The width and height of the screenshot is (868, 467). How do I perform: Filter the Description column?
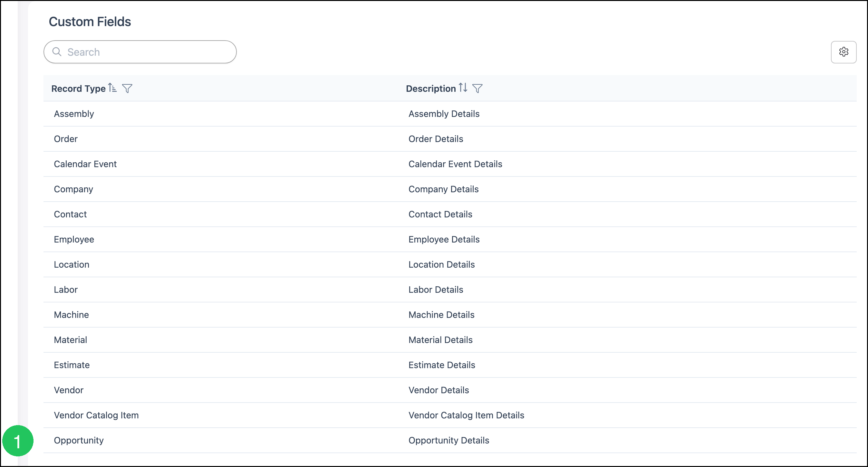click(477, 88)
